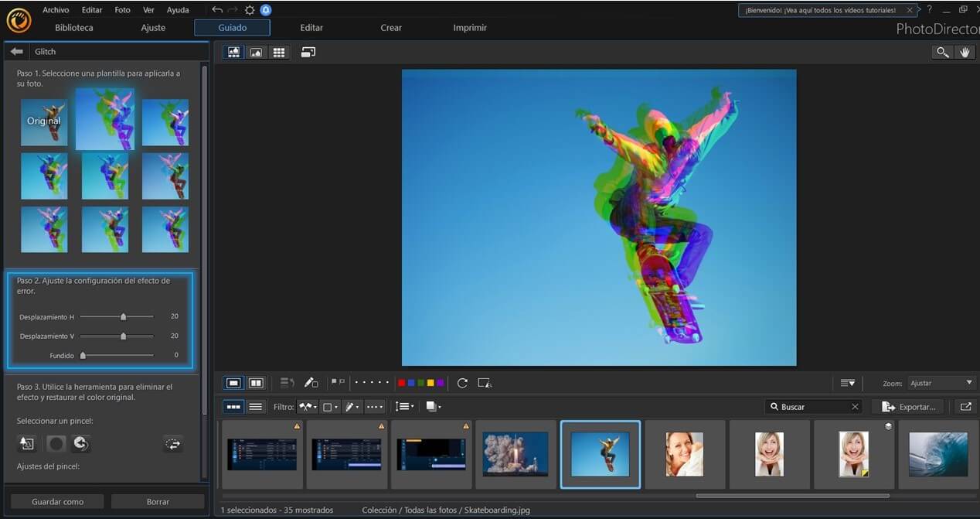Switch to grid thumbnail view mode
The image size is (980, 519).
click(x=279, y=52)
